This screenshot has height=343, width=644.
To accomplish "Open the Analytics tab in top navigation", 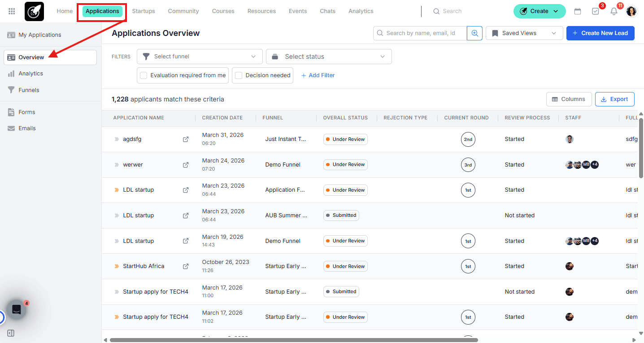I will pyautogui.click(x=361, y=11).
